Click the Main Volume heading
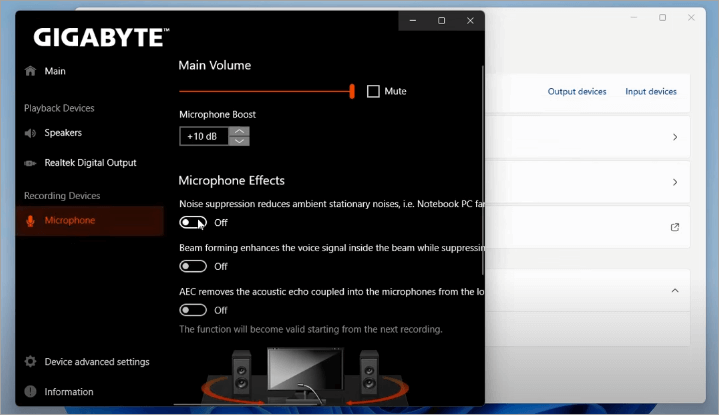 click(215, 65)
